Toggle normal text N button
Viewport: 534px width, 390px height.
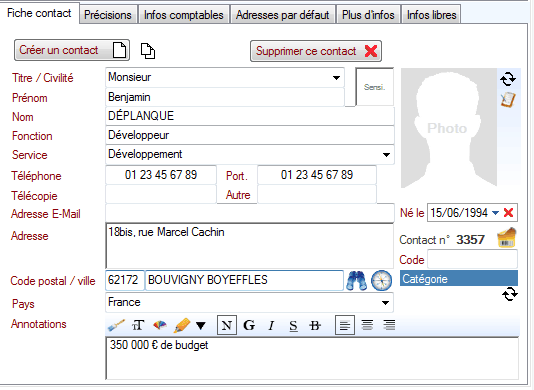coord(227,326)
